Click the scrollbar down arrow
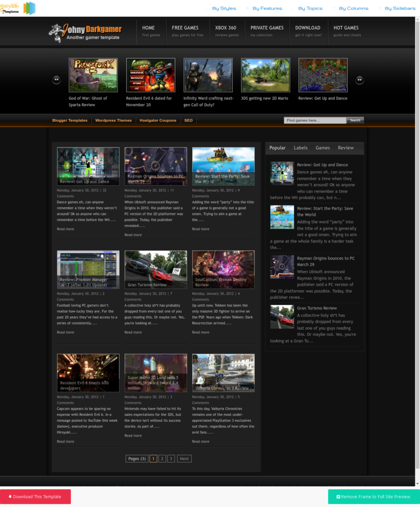Screen dimensions: 420x507 tap(418, 483)
